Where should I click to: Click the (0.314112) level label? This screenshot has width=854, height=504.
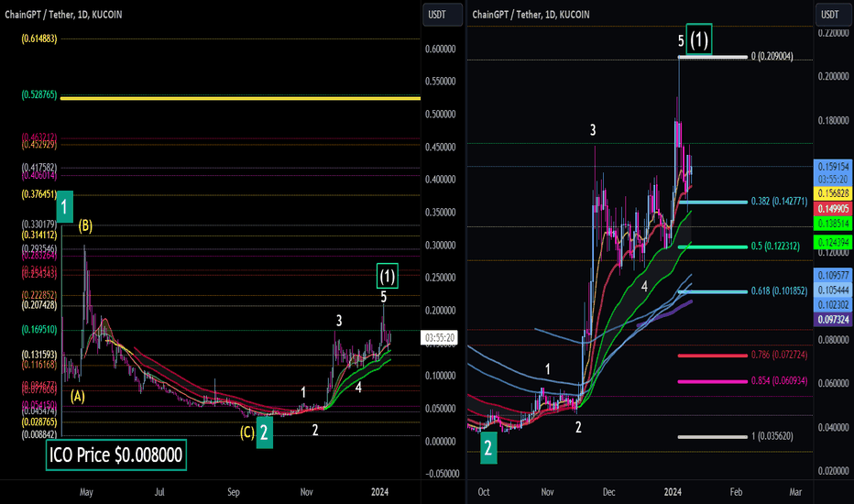(x=39, y=235)
